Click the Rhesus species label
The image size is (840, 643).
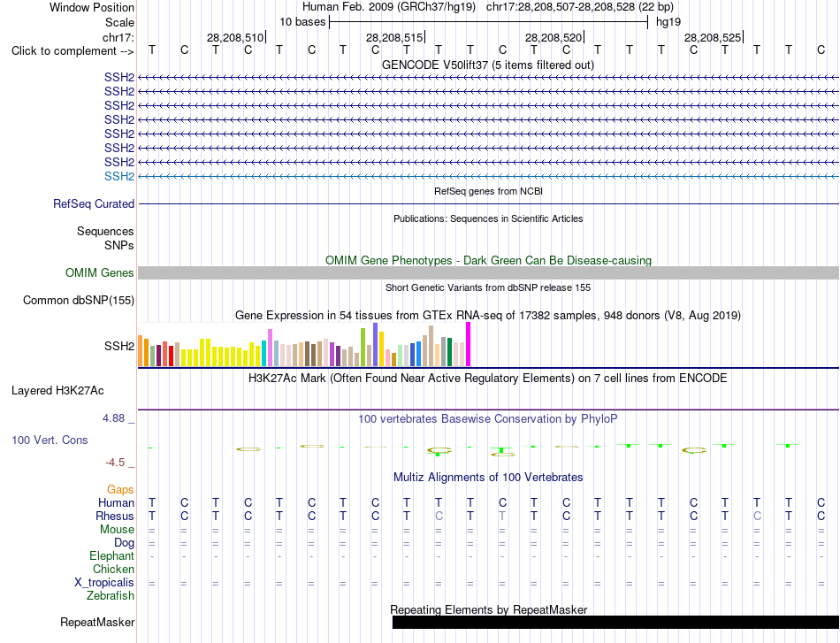[115, 516]
